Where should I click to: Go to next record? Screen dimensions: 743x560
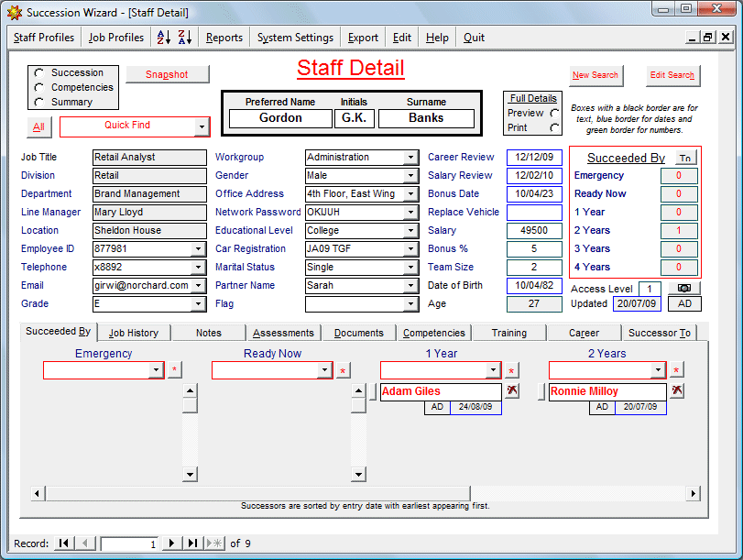pyautogui.click(x=171, y=543)
